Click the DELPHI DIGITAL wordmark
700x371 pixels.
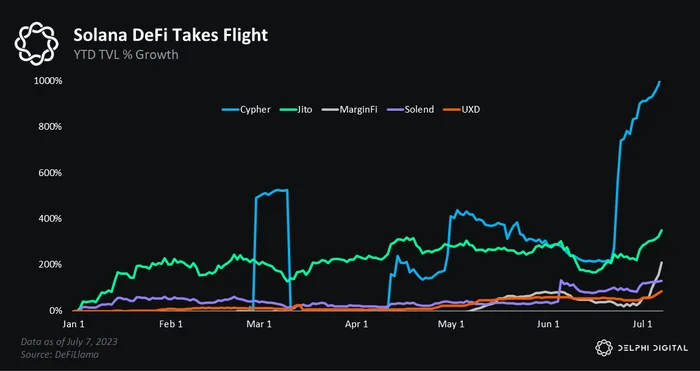pos(652,348)
